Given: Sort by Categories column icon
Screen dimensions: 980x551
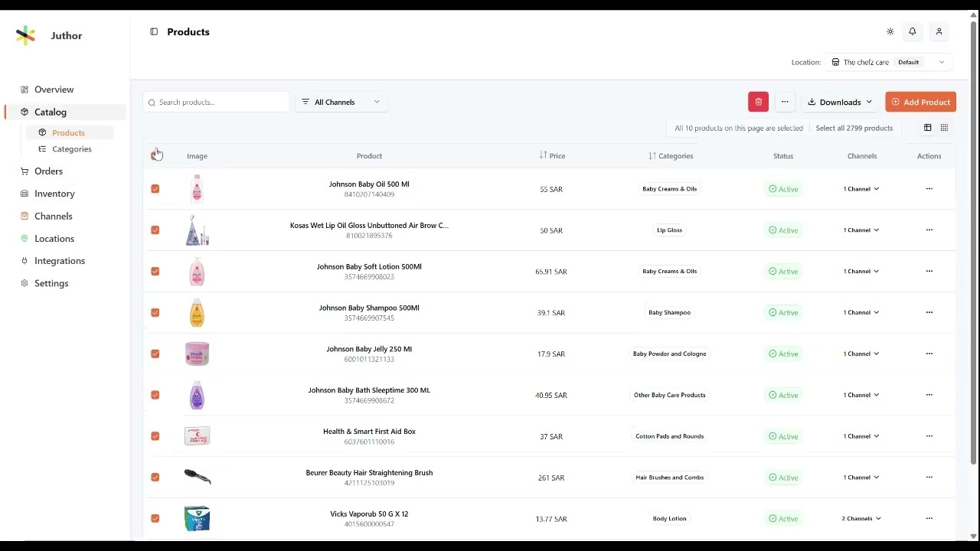Looking at the screenshot, I should 652,155.
